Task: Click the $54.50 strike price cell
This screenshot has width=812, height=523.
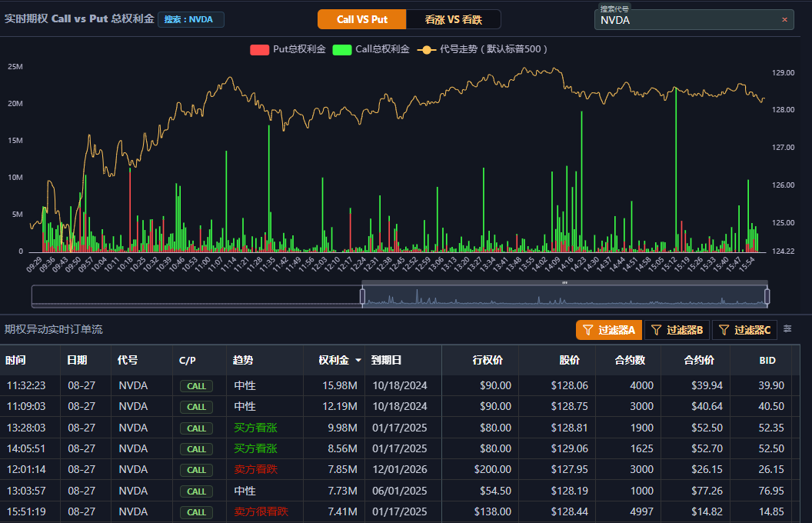Action: (495, 491)
